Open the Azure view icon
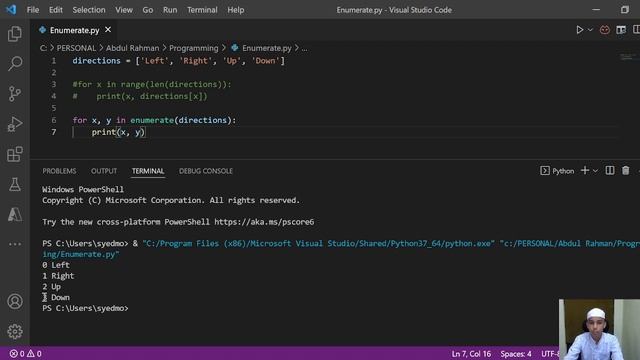The height and width of the screenshot is (360, 640). (x=15, y=214)
